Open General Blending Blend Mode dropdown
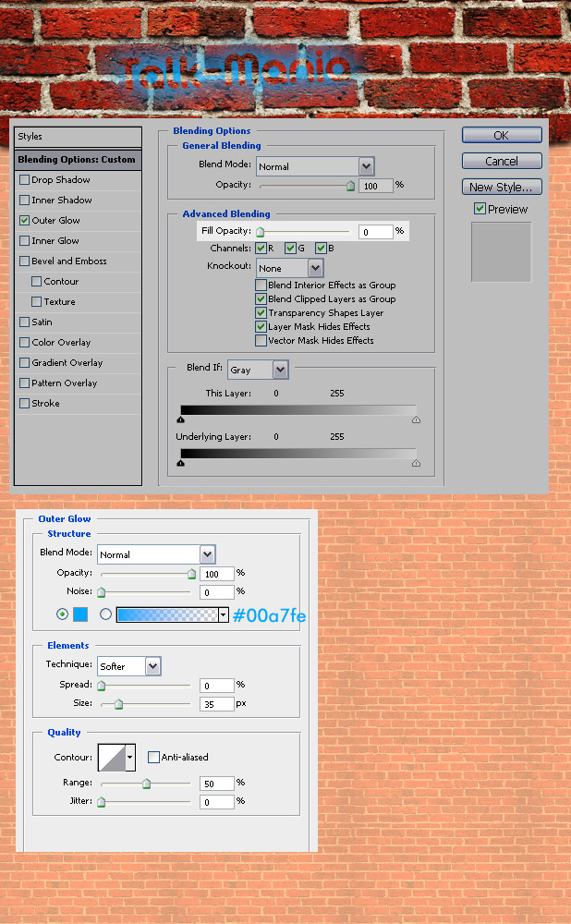The width and height of the screenshot is (571, 924). (x=315, y=166)
